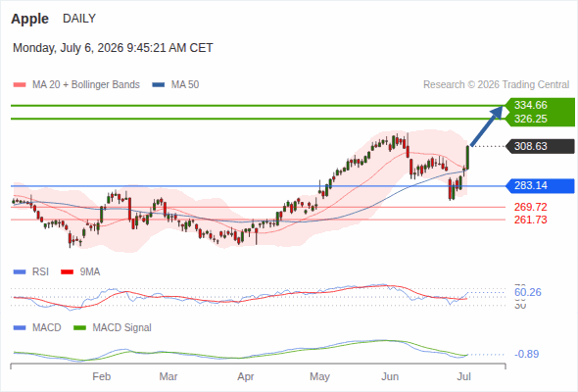Click the Research © 2026 Trading Central credit
Image resolution: width=578 pixels, height=392 pixels.
click(496, 85)
